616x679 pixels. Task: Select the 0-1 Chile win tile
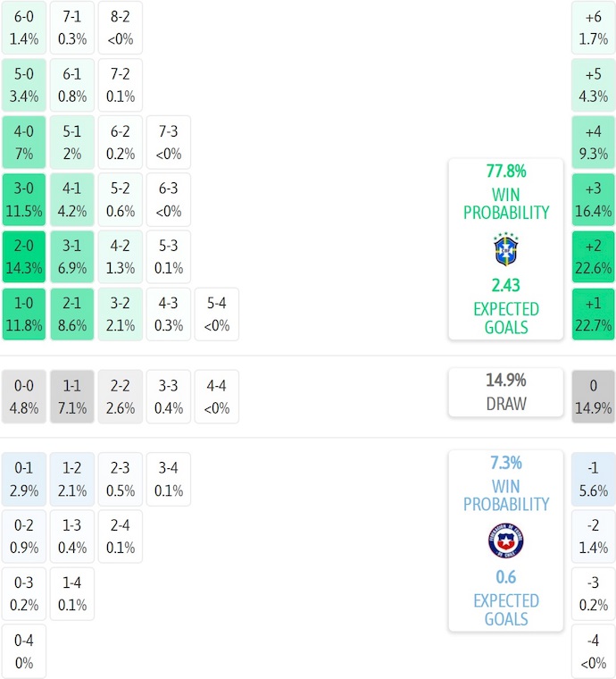24,479
